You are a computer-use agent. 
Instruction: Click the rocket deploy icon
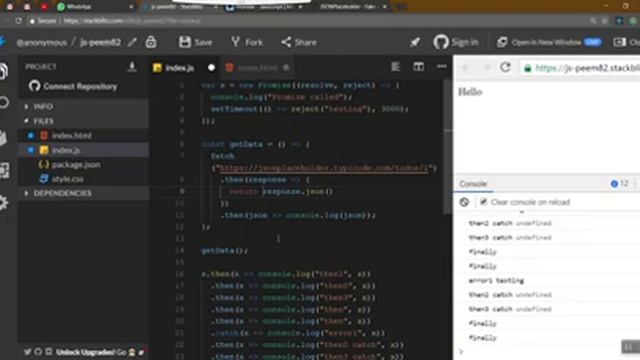click(x=415, y=42)
